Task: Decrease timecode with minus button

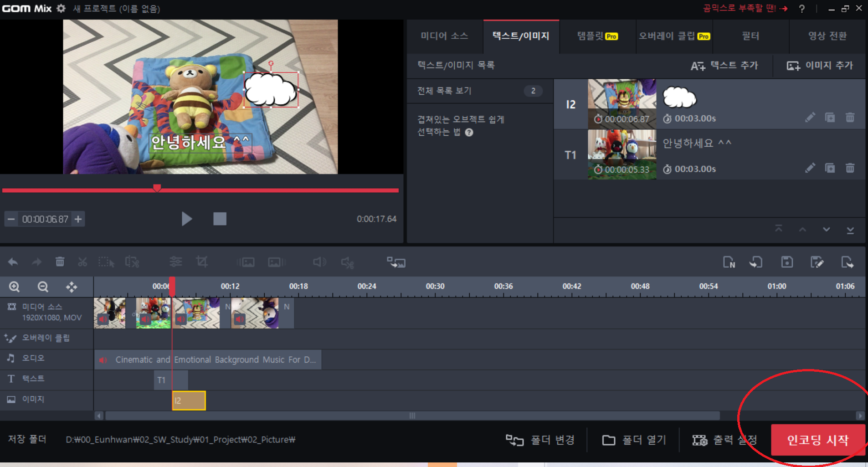Action: pos(11,220)
